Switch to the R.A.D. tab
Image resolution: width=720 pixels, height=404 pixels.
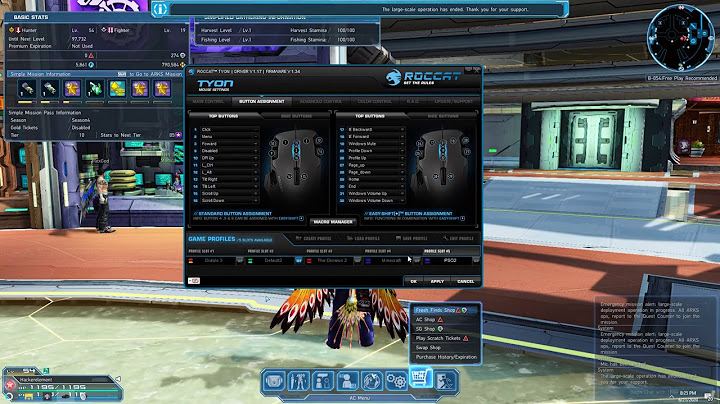(412, 101)
